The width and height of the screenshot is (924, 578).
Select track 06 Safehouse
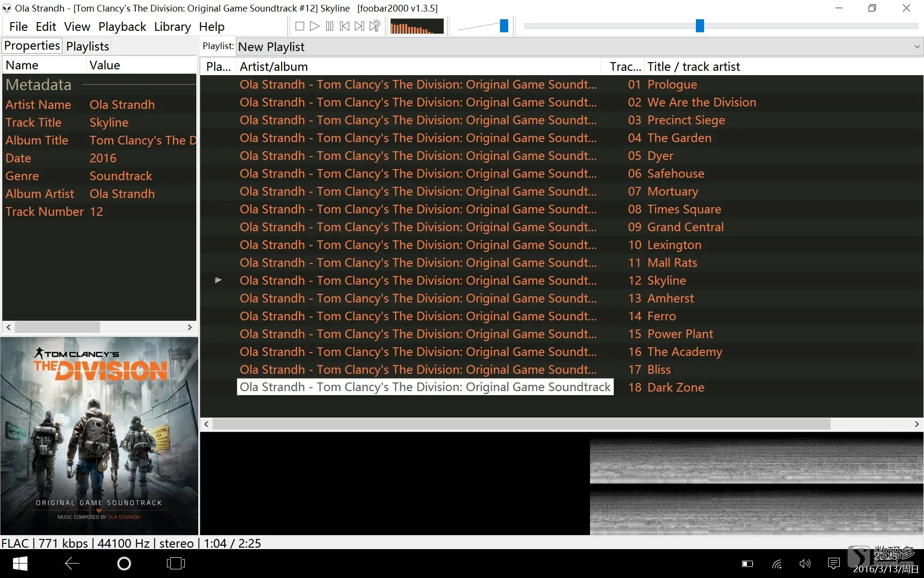[562, 173]
